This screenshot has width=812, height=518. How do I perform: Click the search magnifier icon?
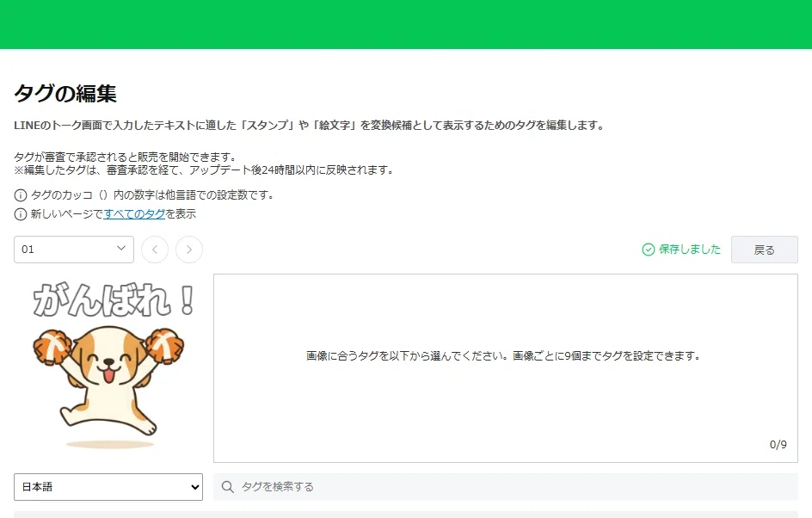tap(227, 487)
